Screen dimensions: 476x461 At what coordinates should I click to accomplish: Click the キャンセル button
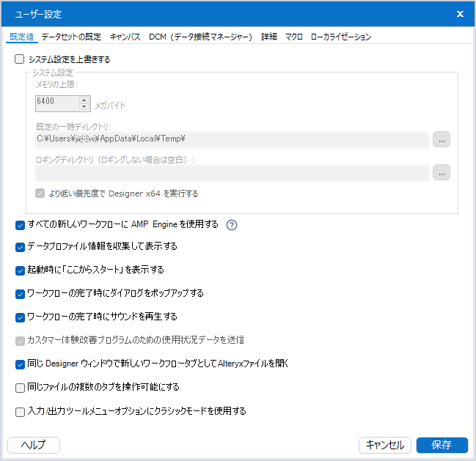pos(384,445)
